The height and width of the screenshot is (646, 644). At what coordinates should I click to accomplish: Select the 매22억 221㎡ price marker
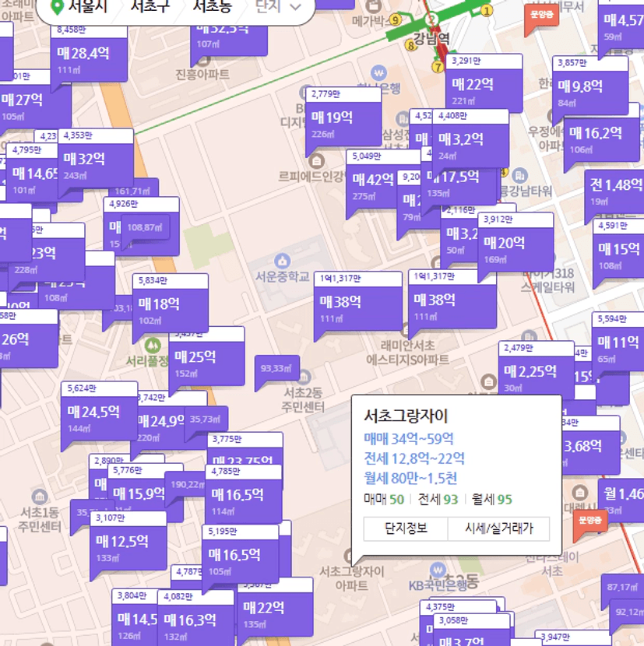(484, 83)
